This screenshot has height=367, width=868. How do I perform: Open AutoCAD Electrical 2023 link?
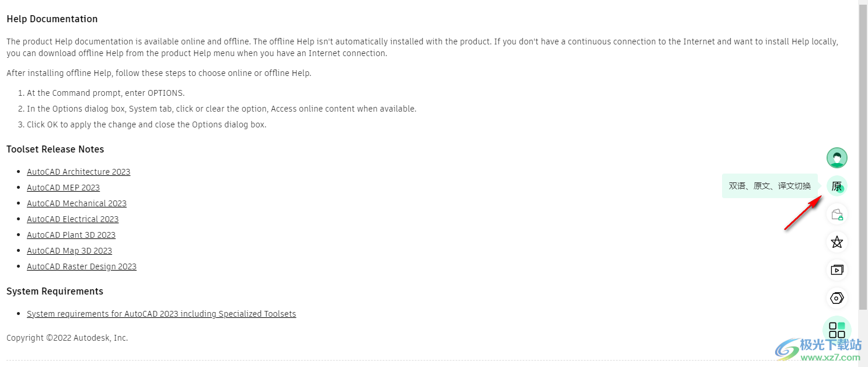[72, 219]
